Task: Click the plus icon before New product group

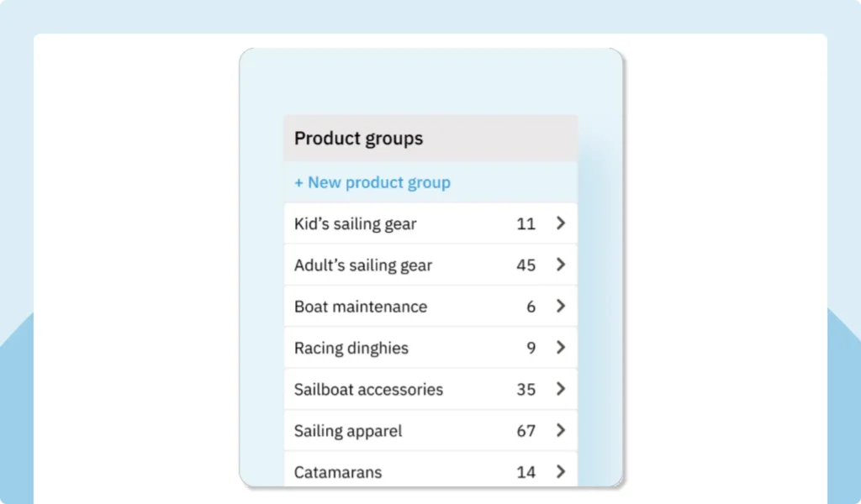Action: tap(298, 182)
